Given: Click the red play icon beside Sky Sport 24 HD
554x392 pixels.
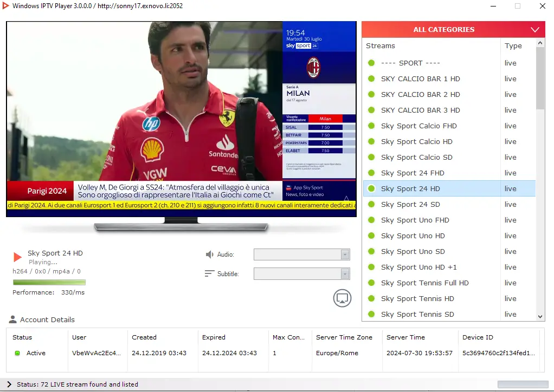Looking at the screenshot, I should point(17,257).
